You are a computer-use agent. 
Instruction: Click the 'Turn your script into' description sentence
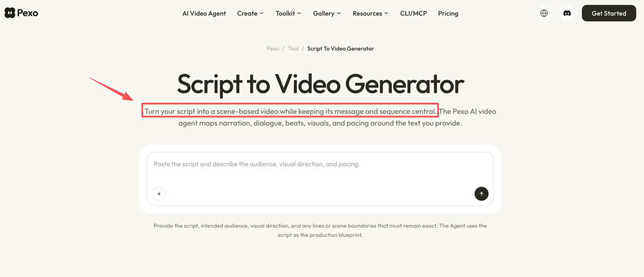tap(290, 111)
